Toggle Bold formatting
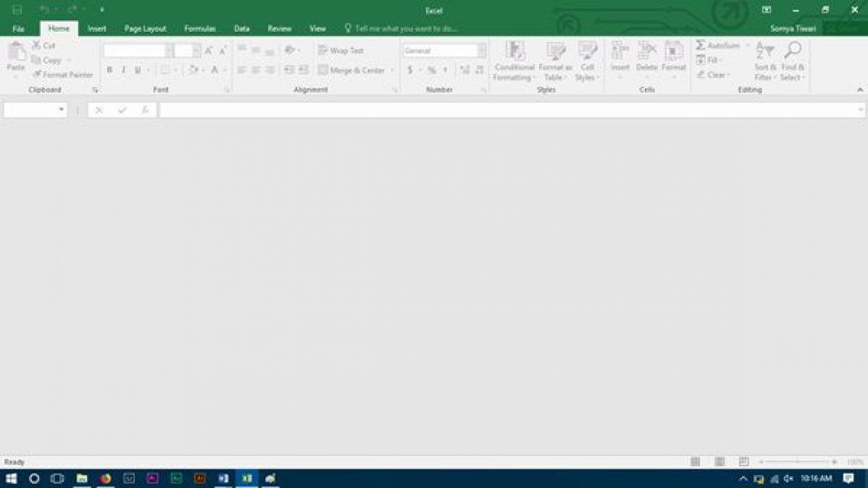This screenshot has width=868, height=488. tap(109, 70)
